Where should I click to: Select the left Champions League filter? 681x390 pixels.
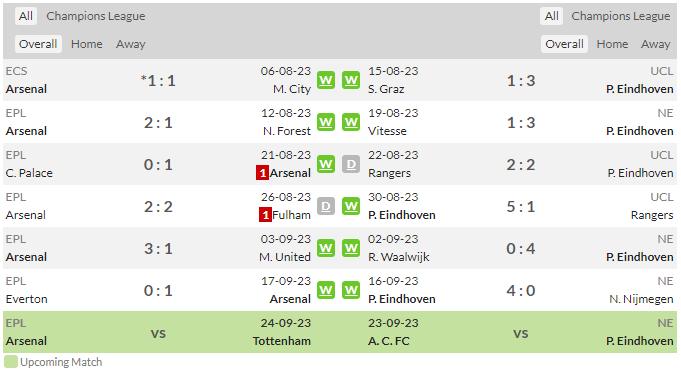click(96, 16)
